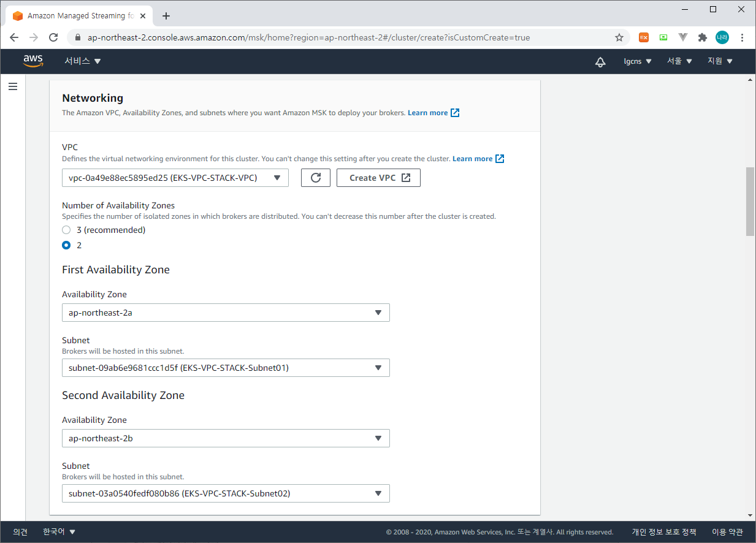Click the Networking section heading

tap(93, 98)
